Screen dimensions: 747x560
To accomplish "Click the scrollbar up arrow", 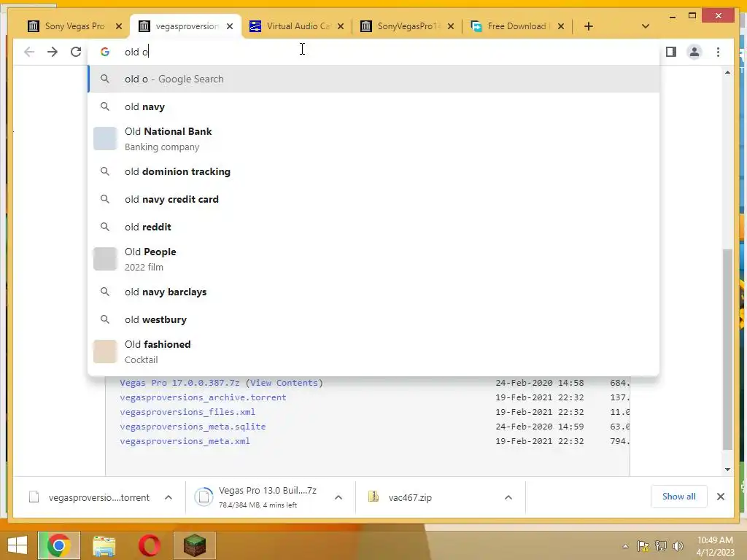I will tap(727, 72).
